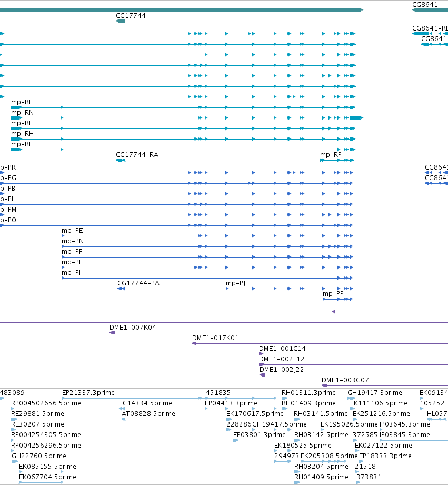Click the GH19417.5prime EST label
The image size is (448, 485).
point(280,424)
